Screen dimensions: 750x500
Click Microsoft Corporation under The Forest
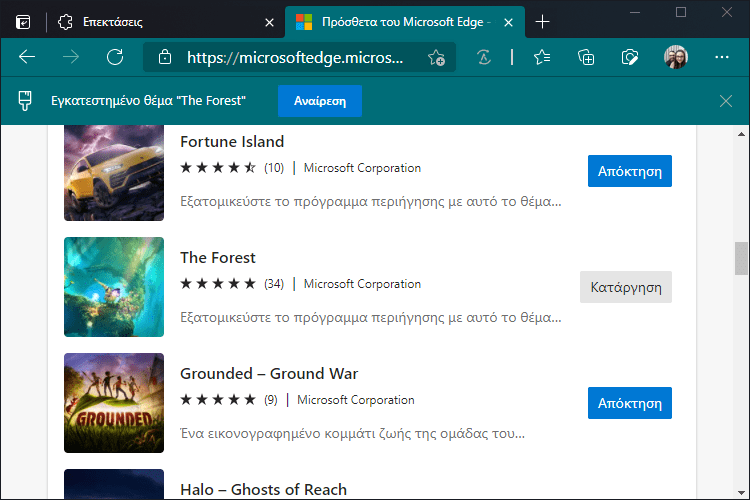click(362, 284)
